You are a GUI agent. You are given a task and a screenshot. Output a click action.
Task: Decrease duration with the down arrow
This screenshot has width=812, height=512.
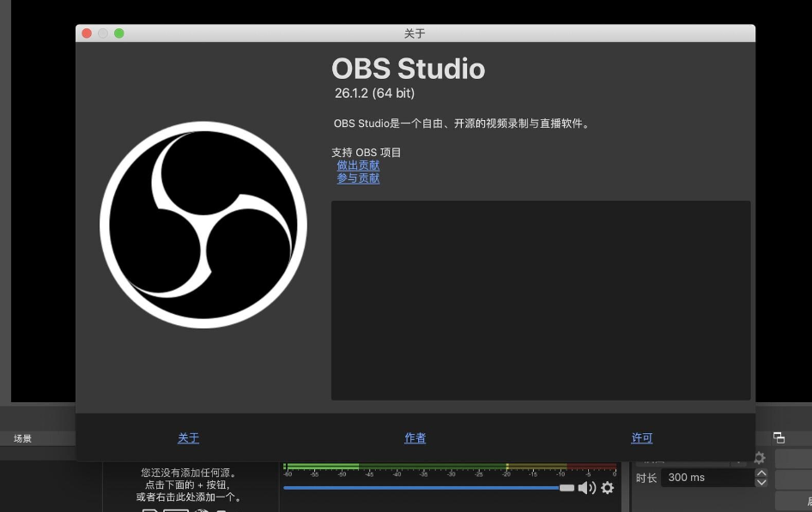761,483
